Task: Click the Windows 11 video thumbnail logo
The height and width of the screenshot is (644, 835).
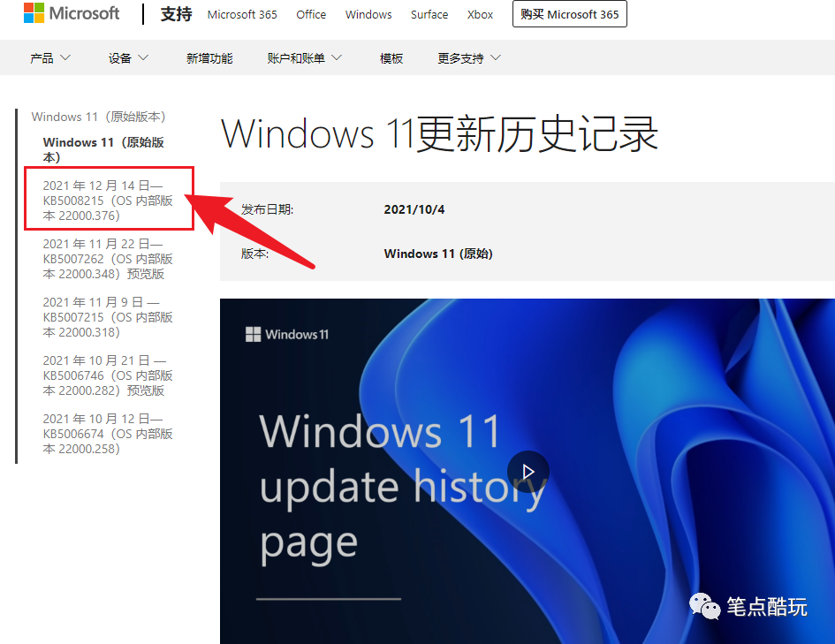Action: 287,334
